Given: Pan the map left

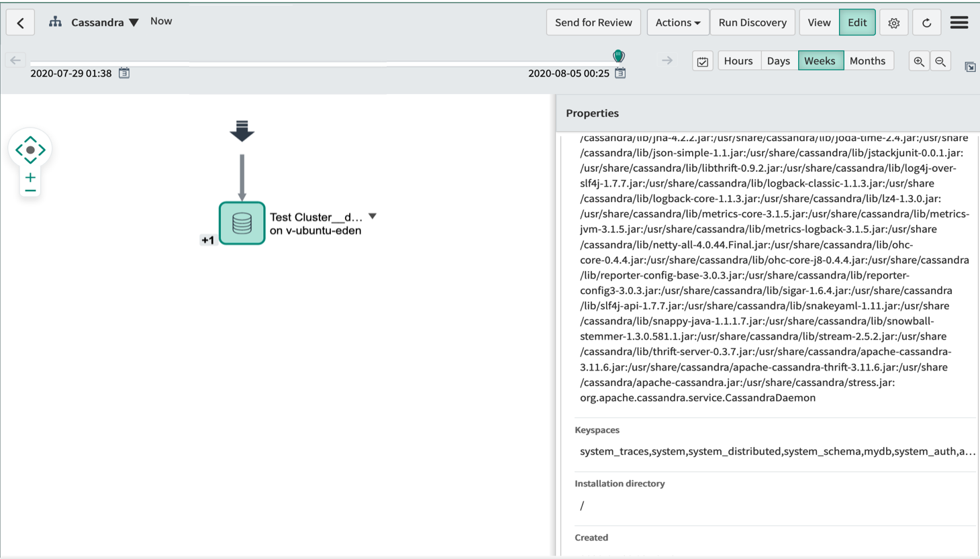Looking at the screenshot, I should point(19,150).
